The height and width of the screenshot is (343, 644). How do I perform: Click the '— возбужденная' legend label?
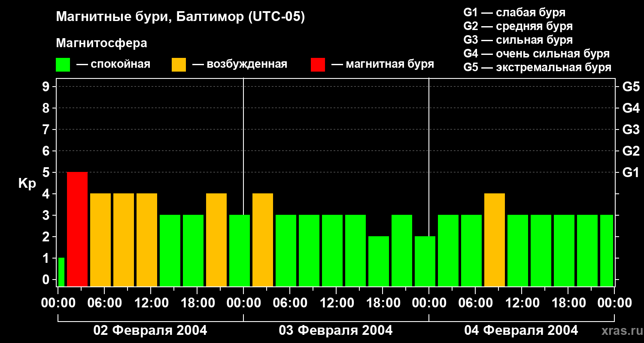click(x=240, y=64)
